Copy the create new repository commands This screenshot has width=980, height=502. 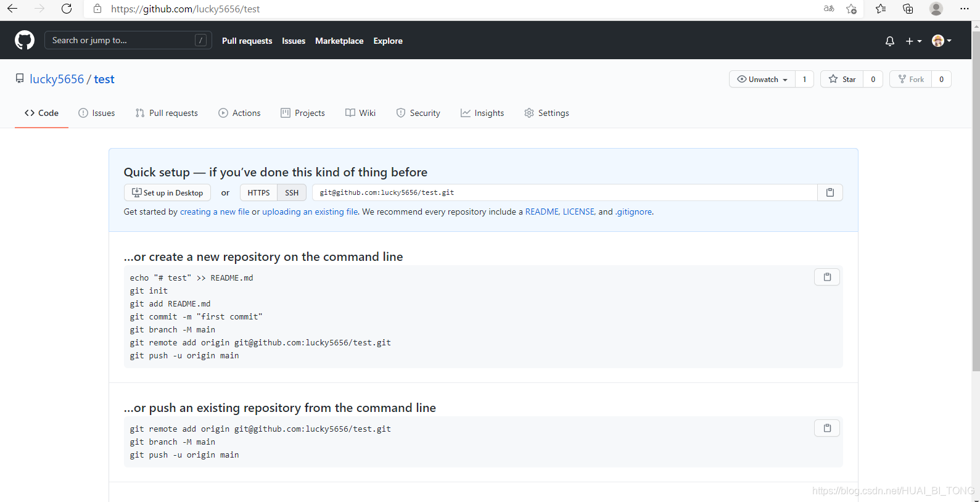coord(827,277)
